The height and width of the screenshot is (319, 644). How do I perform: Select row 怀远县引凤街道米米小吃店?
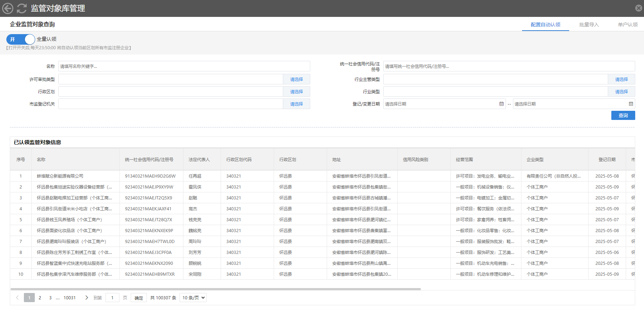coord(322,209)
